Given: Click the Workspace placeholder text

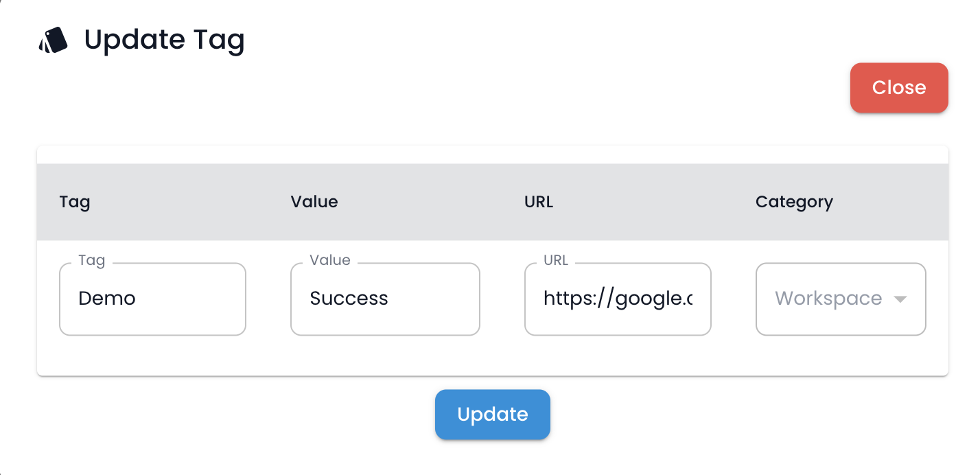Looking at the screenshot, I should click(x=828, y=299).
